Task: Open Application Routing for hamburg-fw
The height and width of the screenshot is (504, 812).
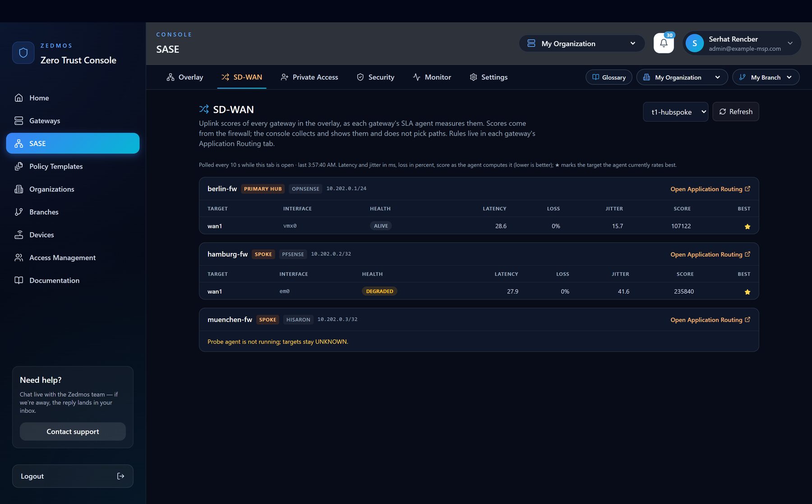Action: 710,254
